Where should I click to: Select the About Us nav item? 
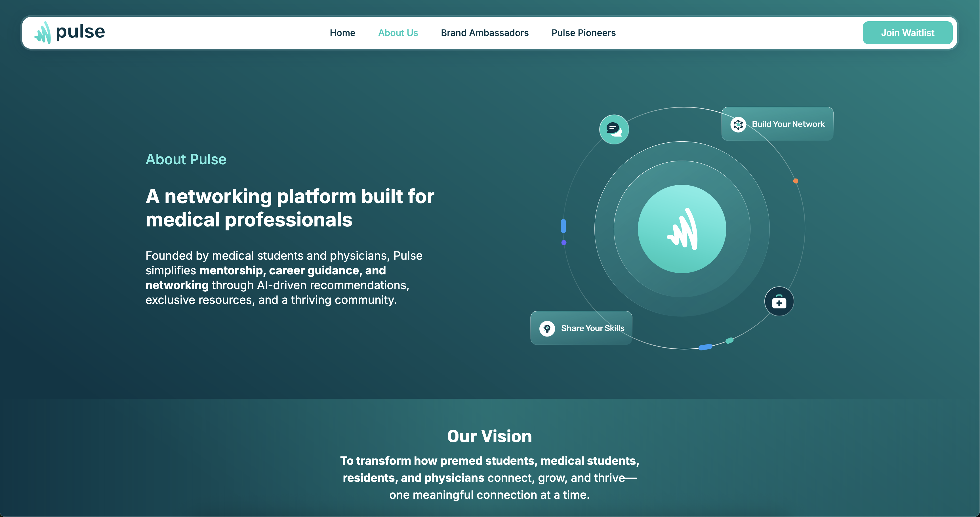(398, 33)
